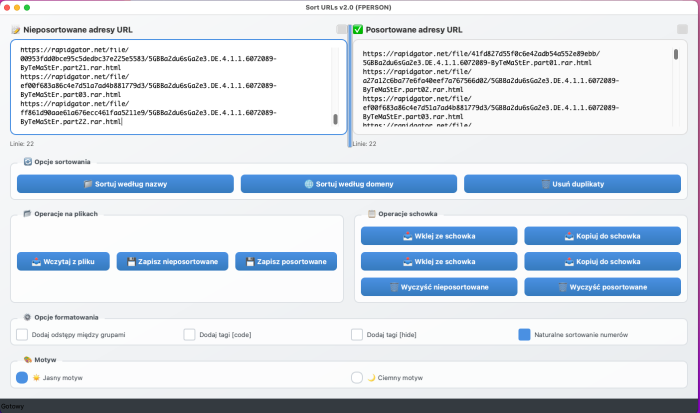This screenshot has width=700, height=413.
Task: Select the Jasny motyw radio button
Action: 22,378
